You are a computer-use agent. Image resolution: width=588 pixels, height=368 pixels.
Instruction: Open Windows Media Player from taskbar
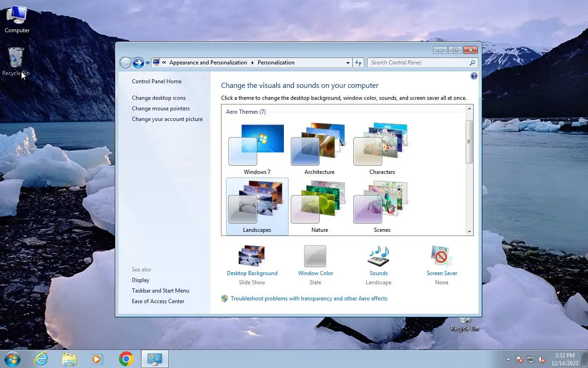[x=97, y=359]
